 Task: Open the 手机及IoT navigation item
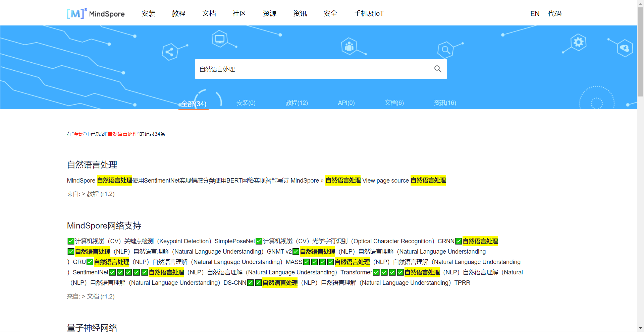point(369,13)
